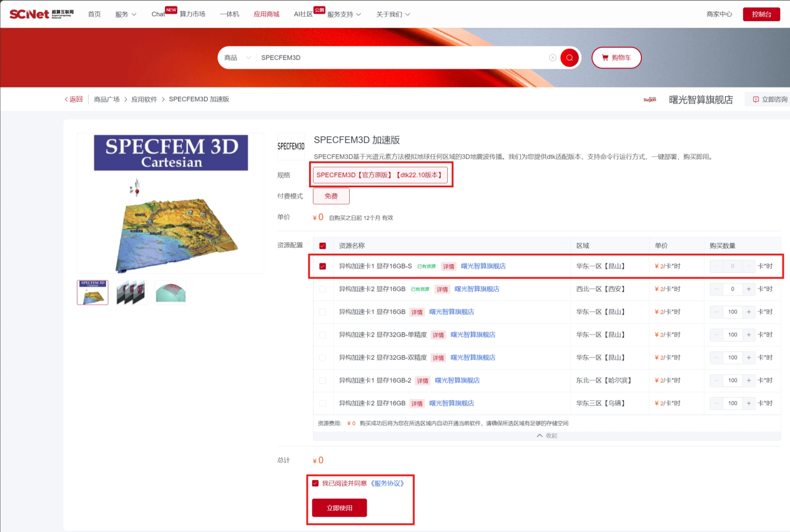Screen dimensions: 790x532
Task: Click the red search magnifier icon
Action: 569,57
